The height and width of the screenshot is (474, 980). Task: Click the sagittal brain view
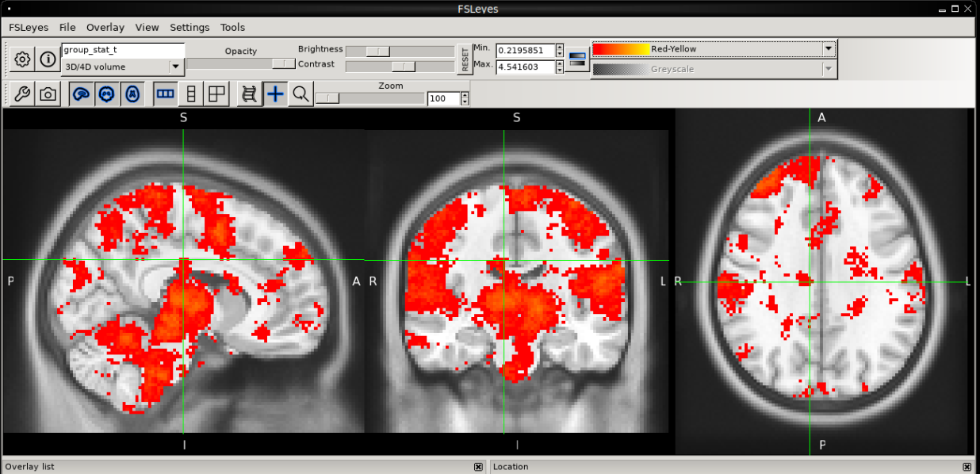coord(183,281)
